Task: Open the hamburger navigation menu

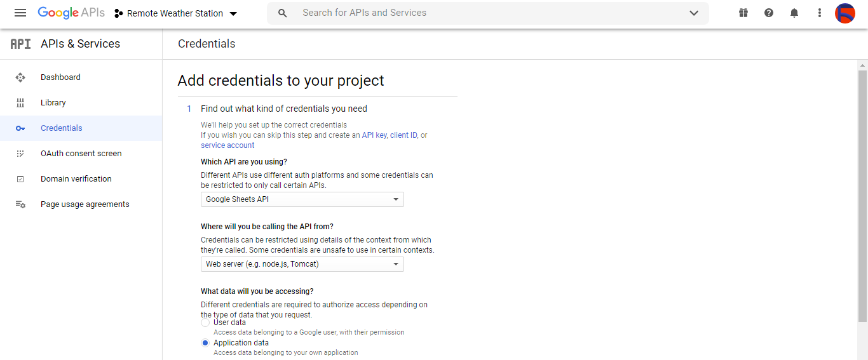Action: click(20, 13)
